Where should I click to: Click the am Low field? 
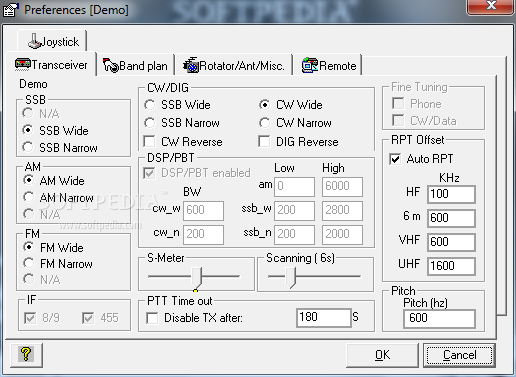[294, 186]
